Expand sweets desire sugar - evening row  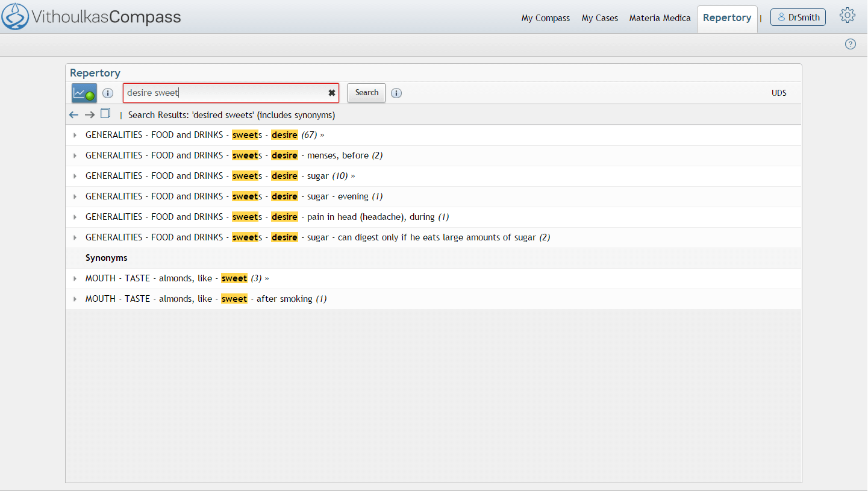(75, 196)
